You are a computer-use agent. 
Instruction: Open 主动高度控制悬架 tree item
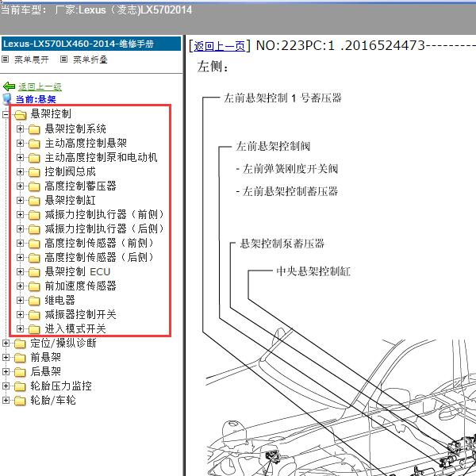(86, 143)
